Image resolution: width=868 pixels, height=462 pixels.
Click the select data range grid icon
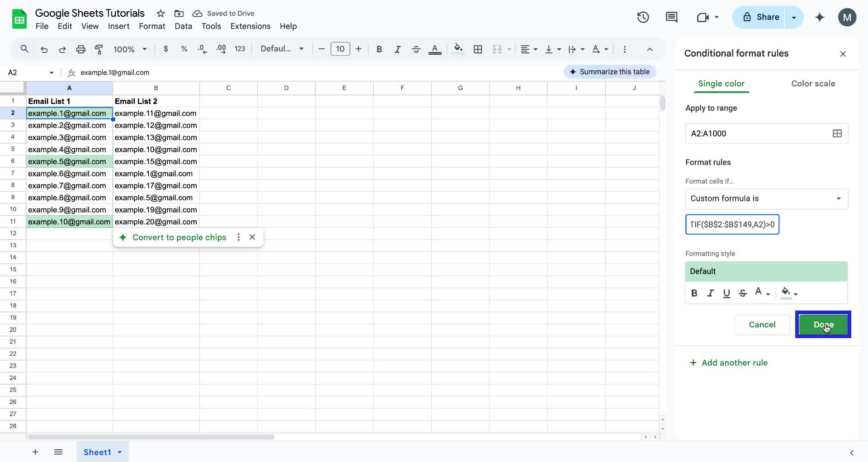point(837,133)
